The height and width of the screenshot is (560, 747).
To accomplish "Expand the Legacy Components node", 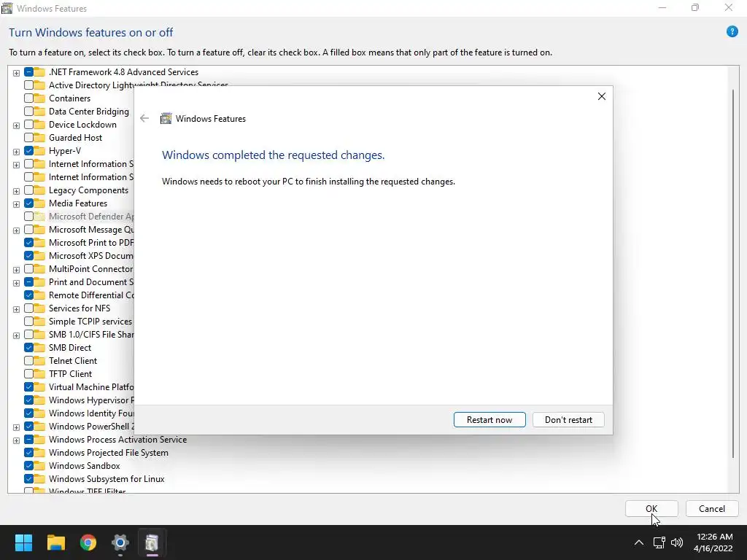I will point(16,191).
